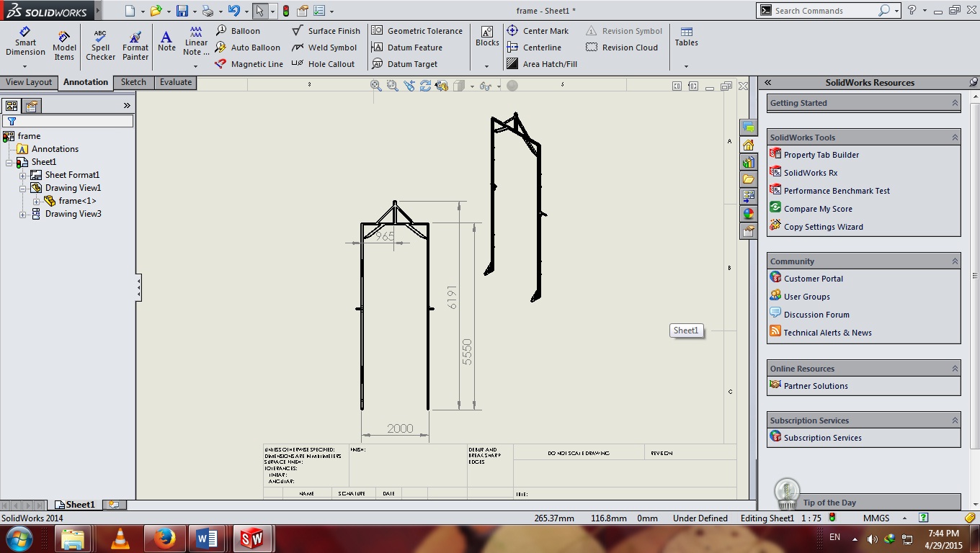Screen dimensions: 980x553
Task: Launch Performance Benchmark Test
Action: (836, 191)
